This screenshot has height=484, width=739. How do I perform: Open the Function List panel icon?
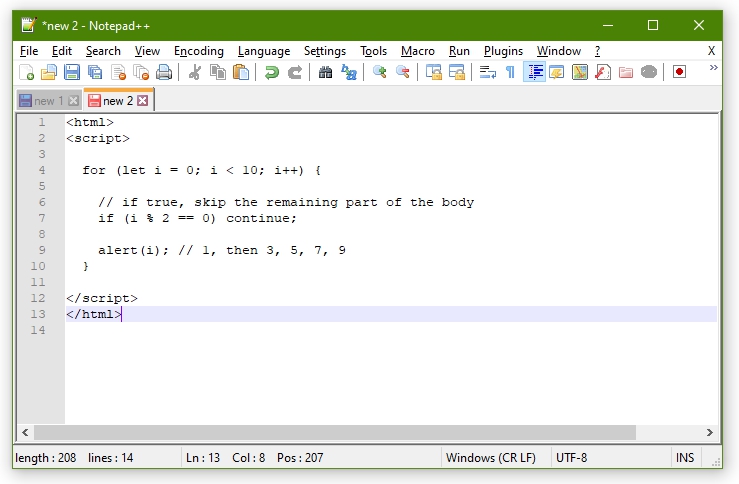click(603, 72)
